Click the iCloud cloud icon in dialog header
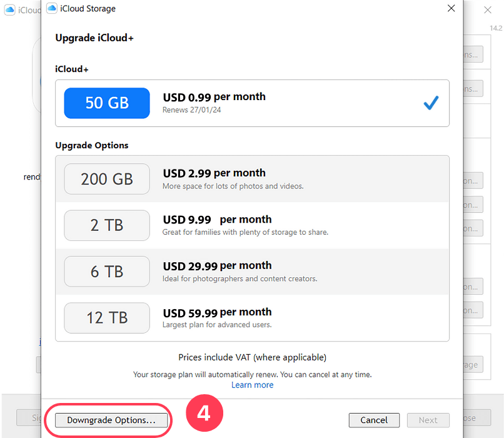Screen dimensions: 504x438 [52, 8]
